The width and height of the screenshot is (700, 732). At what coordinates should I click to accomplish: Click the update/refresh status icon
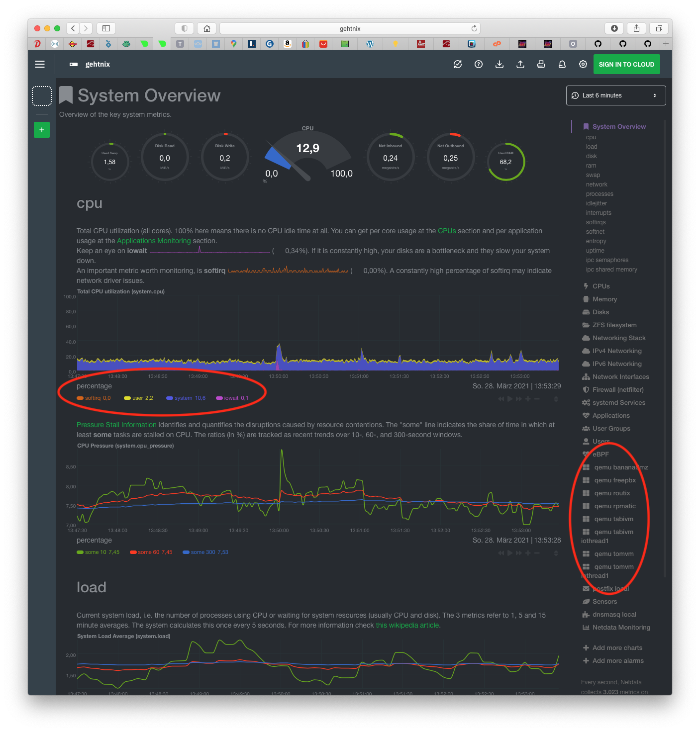pyautogui.click(x=458, y=64)
